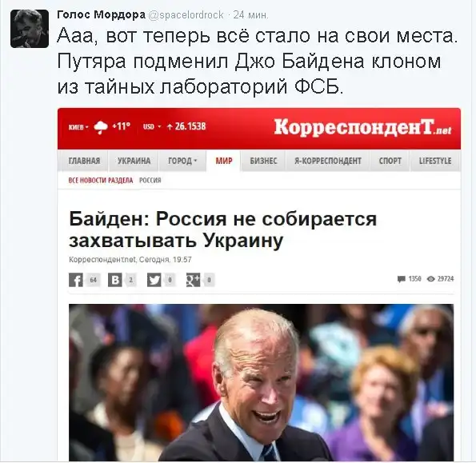
Task: Open the Голос Мордора profile avatar
Action: pos(30,29)
